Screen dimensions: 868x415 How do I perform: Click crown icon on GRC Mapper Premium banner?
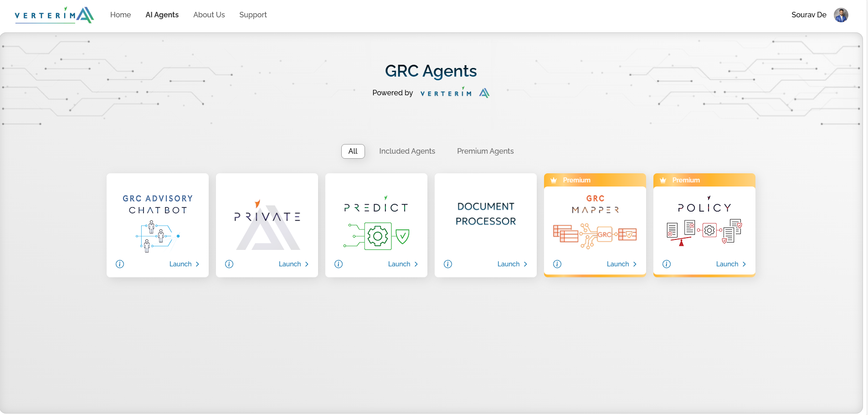pos(554,180)
